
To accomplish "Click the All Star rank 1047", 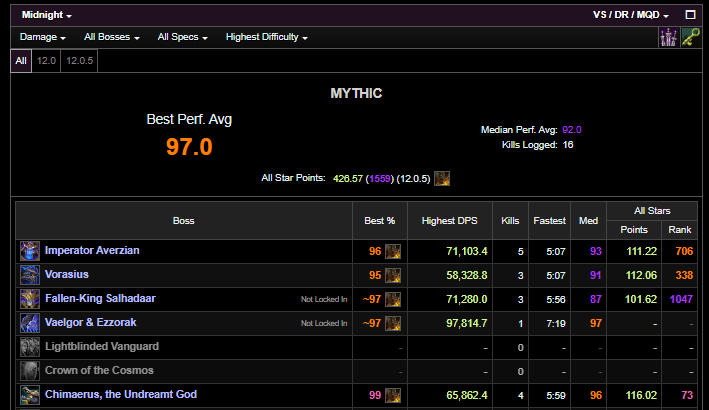I will (681, 299).
